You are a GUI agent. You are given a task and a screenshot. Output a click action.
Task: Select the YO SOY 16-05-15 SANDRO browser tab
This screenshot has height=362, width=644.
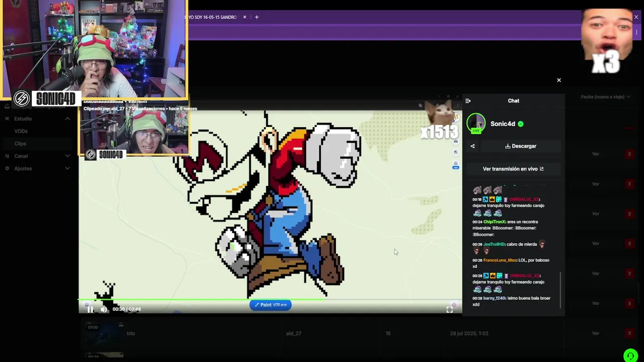pyautogui.click(x=212, y=17)
